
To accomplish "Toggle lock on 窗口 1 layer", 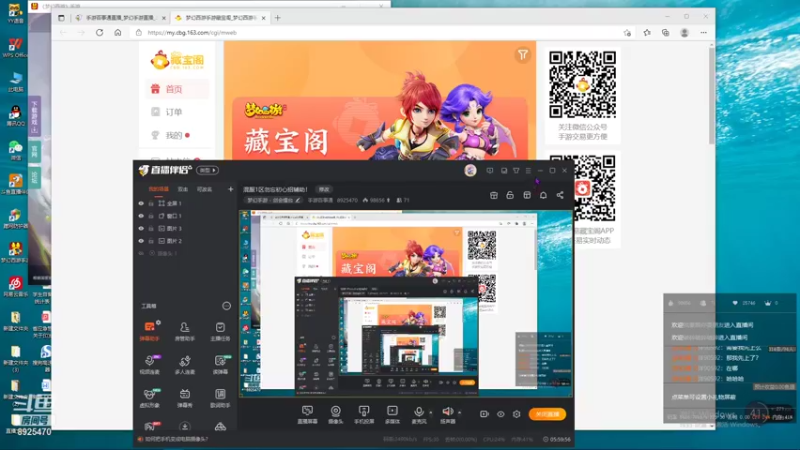I will point(151,216).
